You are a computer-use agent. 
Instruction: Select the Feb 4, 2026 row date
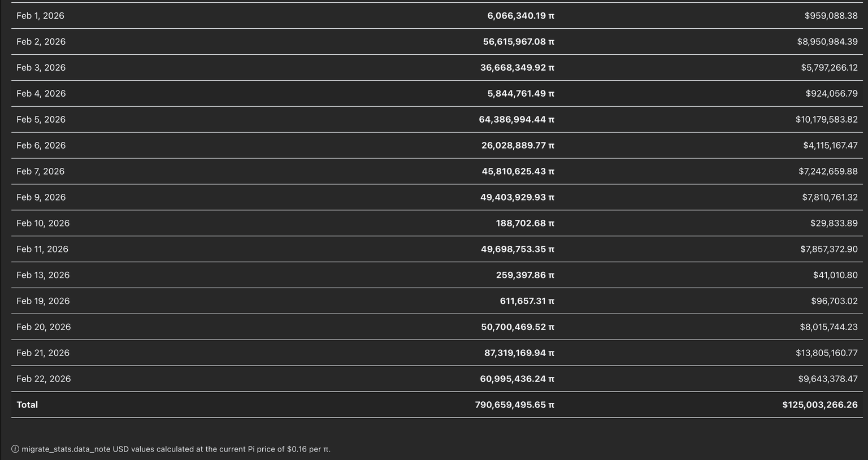(41, 94)
